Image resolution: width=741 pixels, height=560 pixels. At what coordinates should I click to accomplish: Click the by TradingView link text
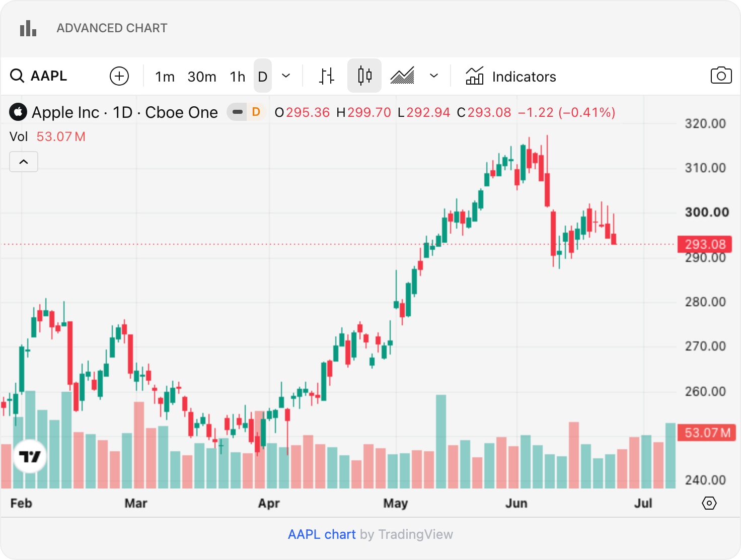point(406,534)
